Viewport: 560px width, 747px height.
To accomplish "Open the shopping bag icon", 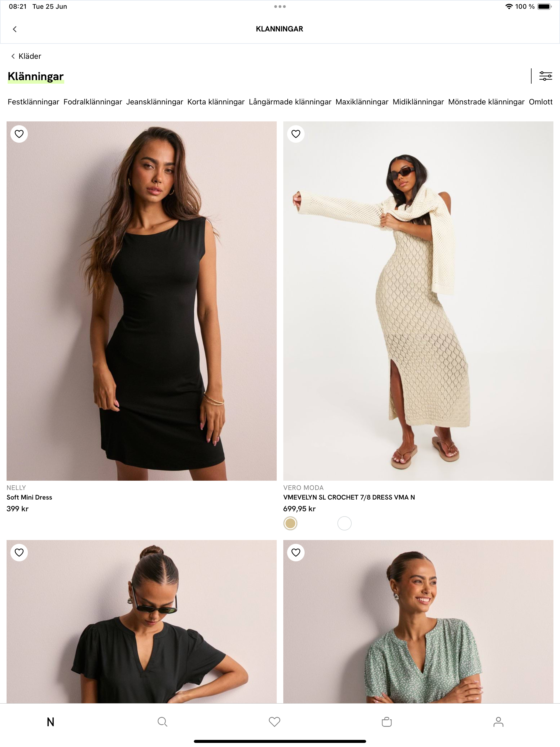I will point(386,722).
